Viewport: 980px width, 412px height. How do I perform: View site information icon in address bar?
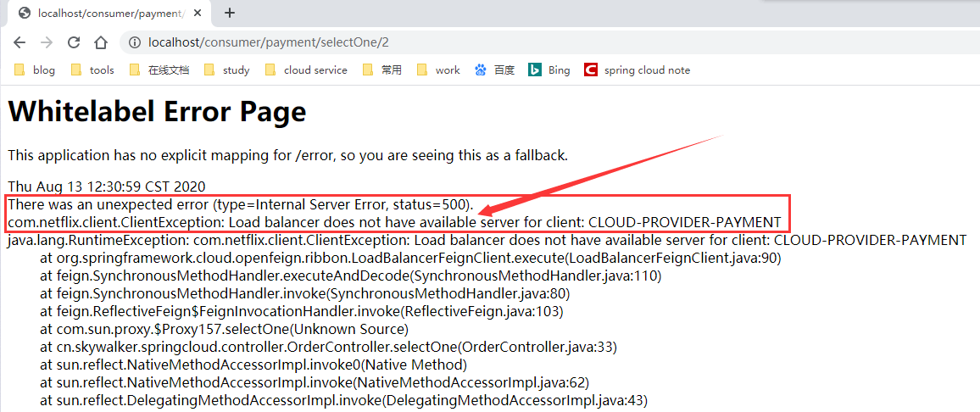click(x=133, y=42)
